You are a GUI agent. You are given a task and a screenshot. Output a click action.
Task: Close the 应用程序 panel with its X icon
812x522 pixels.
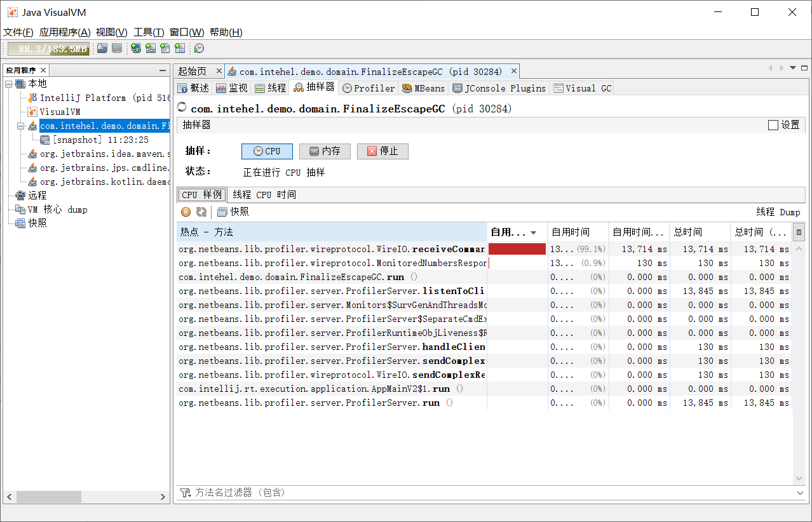click(x=43, y=70)
